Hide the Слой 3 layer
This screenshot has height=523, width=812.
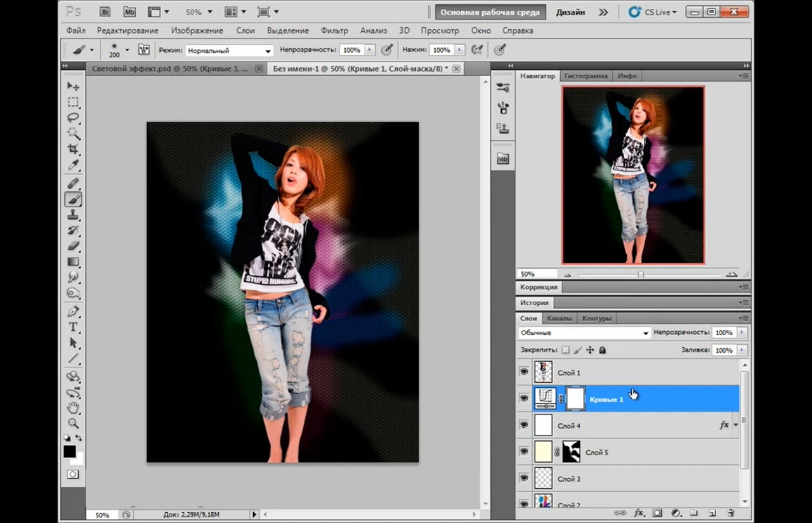tap(524, 479)
